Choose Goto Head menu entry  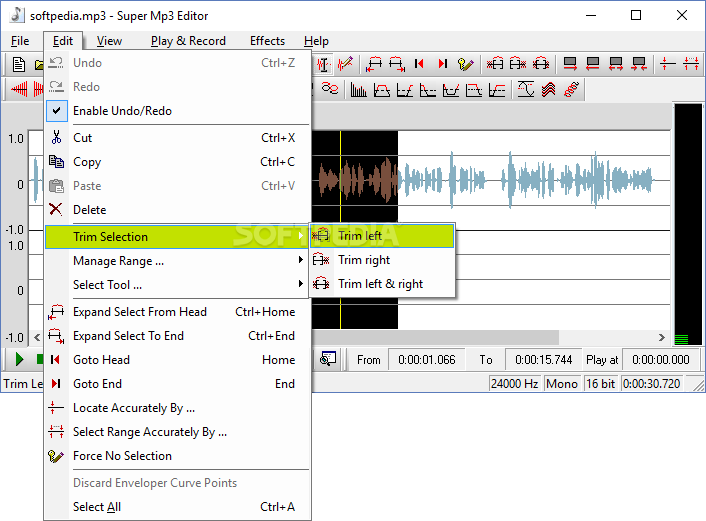click(x=177, y=360)
